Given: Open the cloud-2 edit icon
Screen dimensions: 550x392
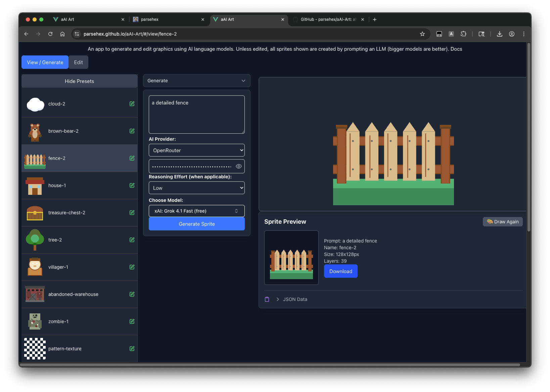Looking at the screenshot, I should click(132, 104).
